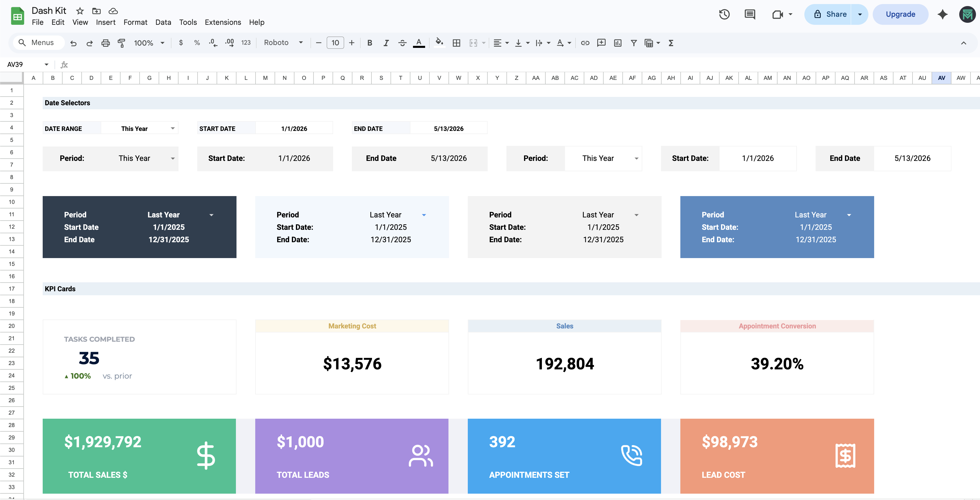Expand the DATE RANGE This Year dropdown

(x=173, y=129)
